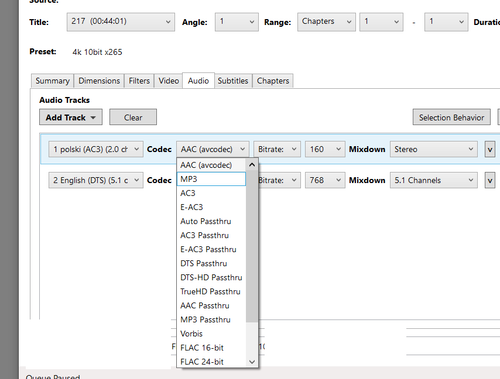The width and height of the screenshot is (500, 379).
Task: Choose E-AC3 in the codec list
Action: point(211,207)
